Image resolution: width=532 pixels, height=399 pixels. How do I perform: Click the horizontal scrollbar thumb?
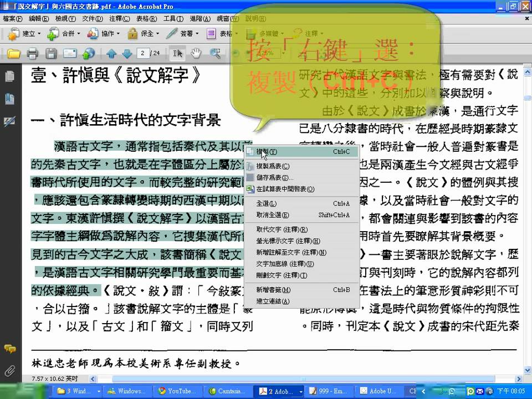(x=303, y=379)
